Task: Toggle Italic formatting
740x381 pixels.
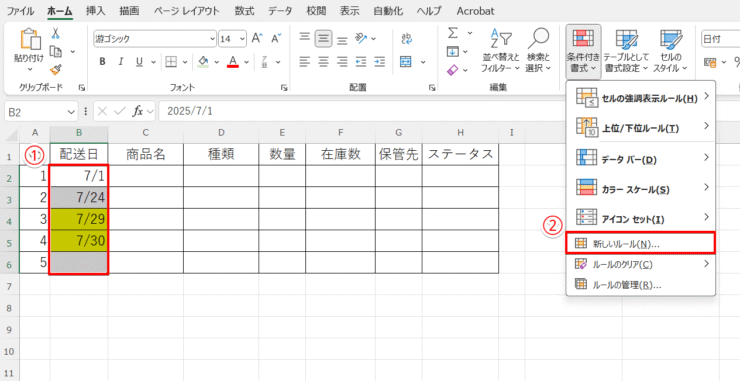Action: [120, 62]
